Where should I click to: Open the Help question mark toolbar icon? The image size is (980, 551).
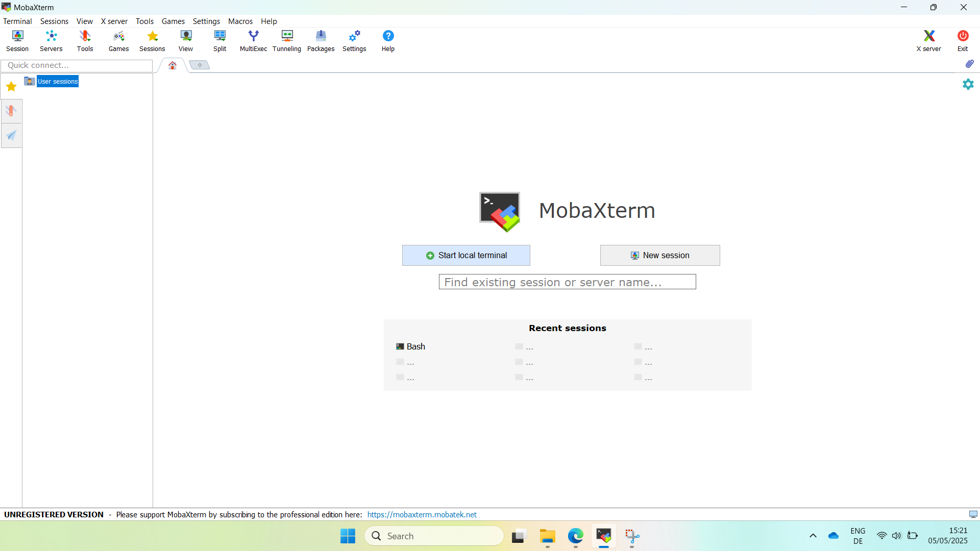[x=388, y=41]
